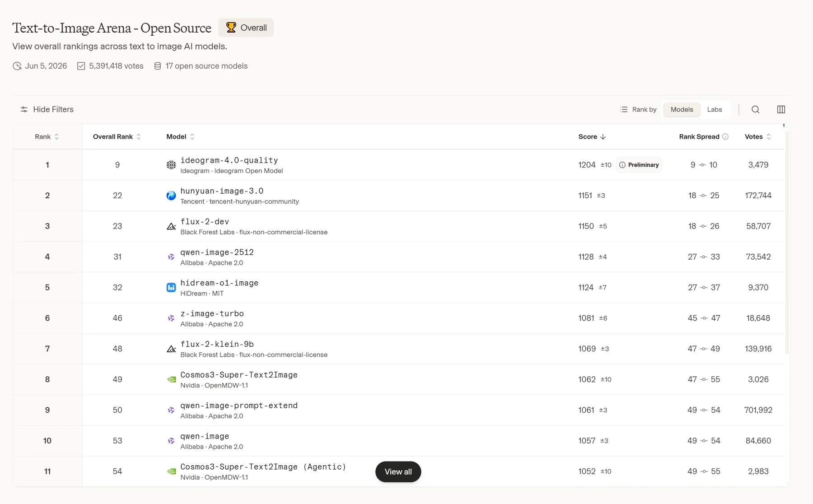Open the ideogram-4.0-quality model link
Viewport: 813px width, 504px height.
229,160
